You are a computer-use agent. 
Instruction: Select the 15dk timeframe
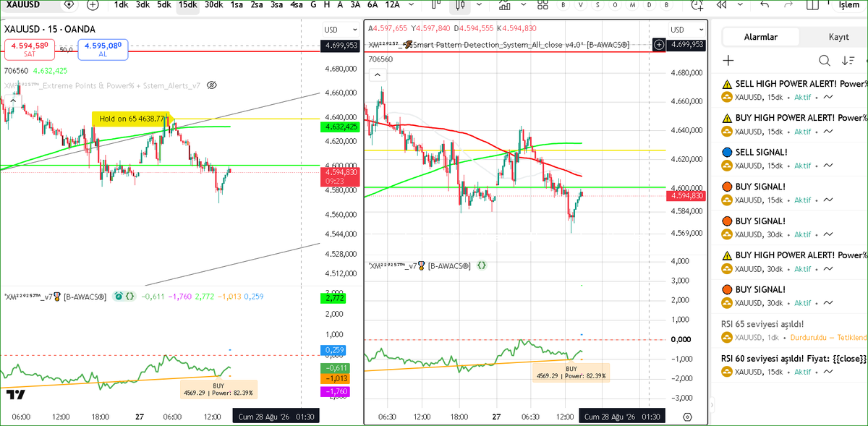[x=187, y=4]
